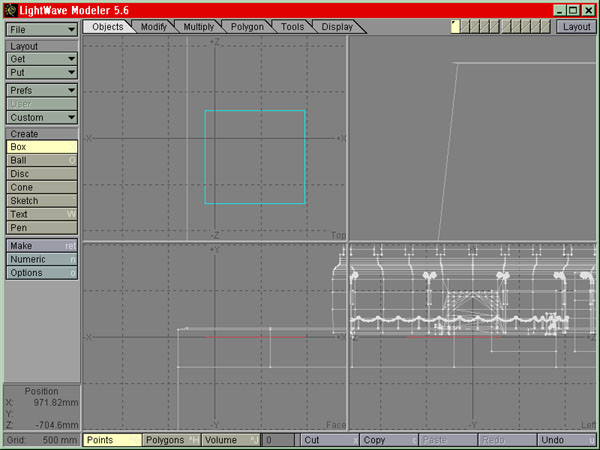Select the Text tool
Viewport: 600px width, 450px height.
[41, 214]
